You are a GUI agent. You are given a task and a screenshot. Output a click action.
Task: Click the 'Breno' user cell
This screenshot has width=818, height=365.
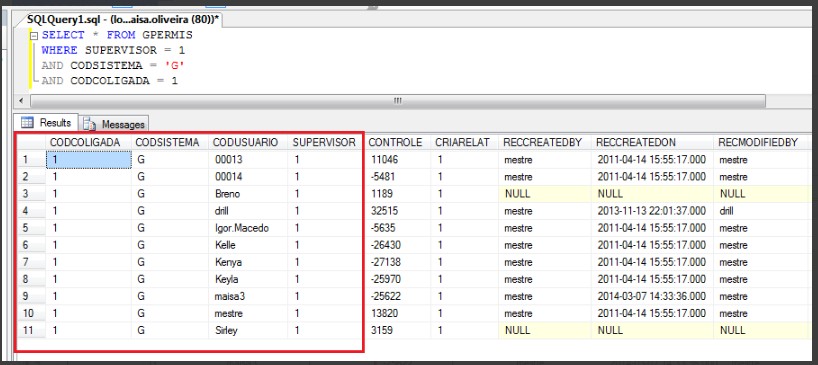tap(248, 194)
